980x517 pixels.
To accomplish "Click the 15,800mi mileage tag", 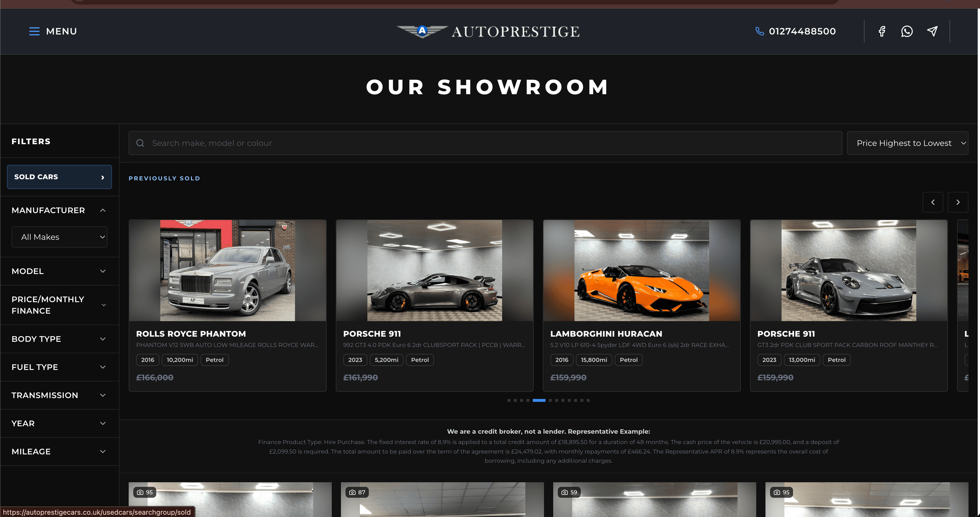I will click(x=594, y=360).
